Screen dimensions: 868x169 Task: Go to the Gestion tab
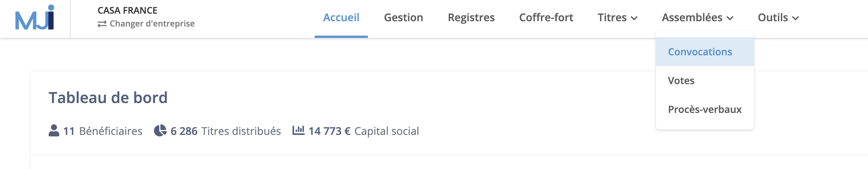404,17
